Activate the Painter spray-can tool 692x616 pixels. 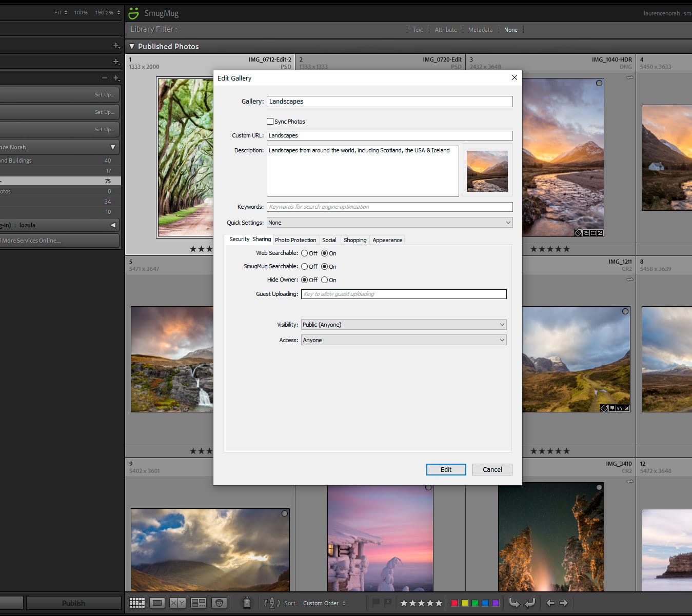point(247,603)
